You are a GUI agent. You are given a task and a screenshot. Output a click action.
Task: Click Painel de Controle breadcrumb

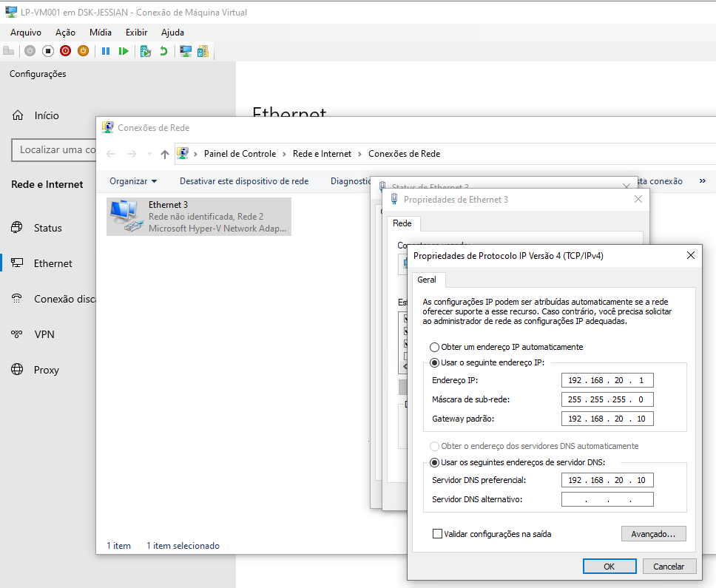[x=240, y=154]
